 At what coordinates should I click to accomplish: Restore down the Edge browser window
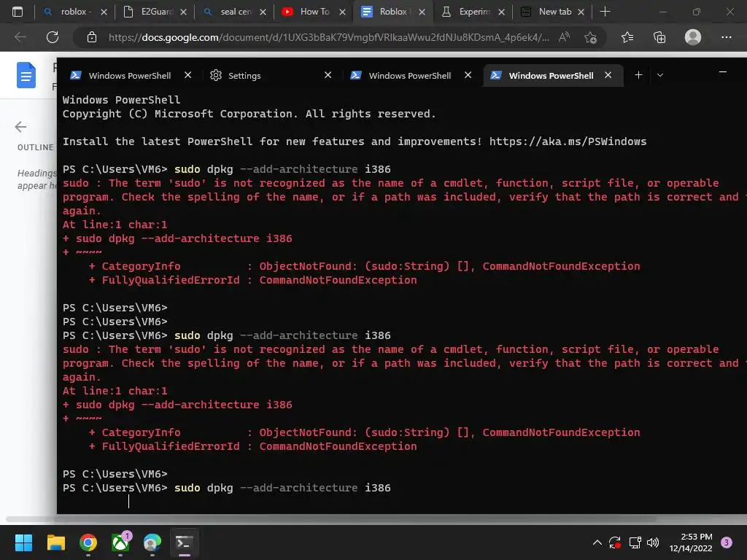[x=697, y=12]
